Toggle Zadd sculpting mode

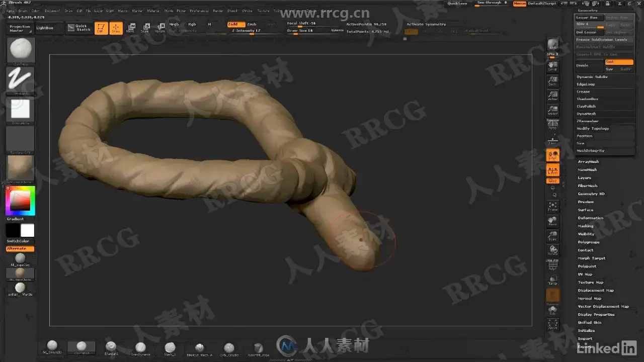pos(236,24)
